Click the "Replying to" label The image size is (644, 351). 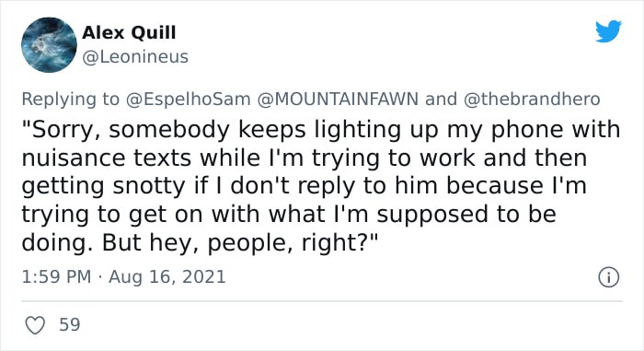click(x=70, y=99)
